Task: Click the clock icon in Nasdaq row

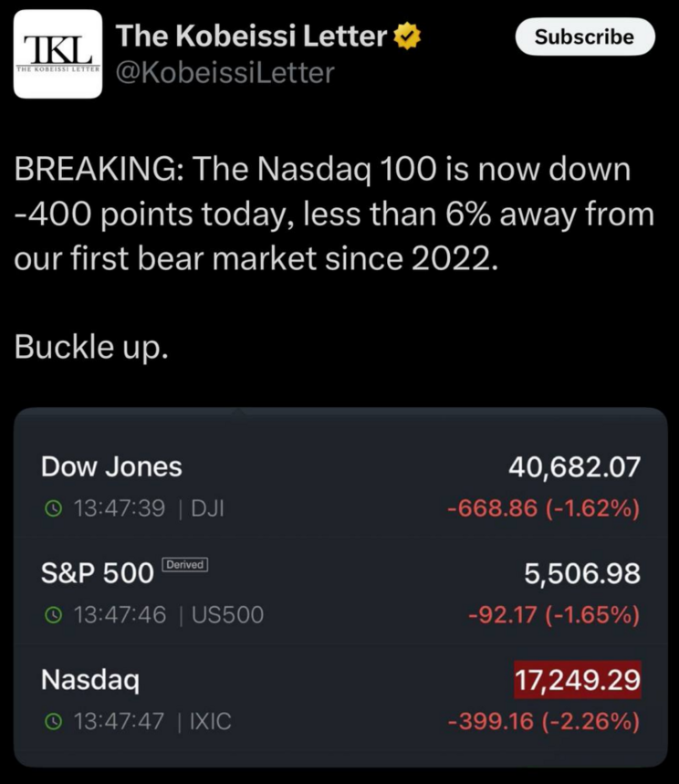Action: (53, 722)
